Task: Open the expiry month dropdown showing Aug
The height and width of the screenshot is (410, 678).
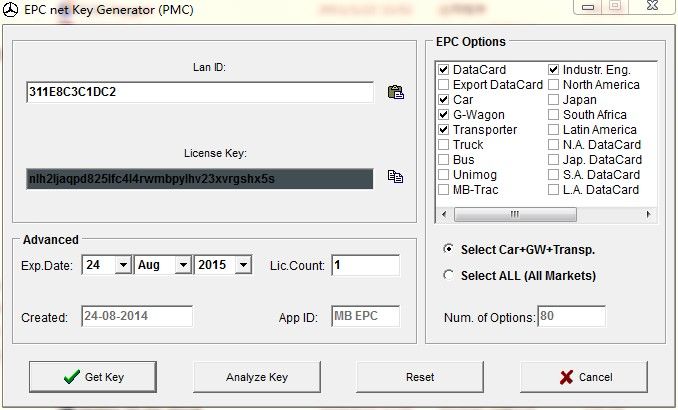Action: point(183,265)
